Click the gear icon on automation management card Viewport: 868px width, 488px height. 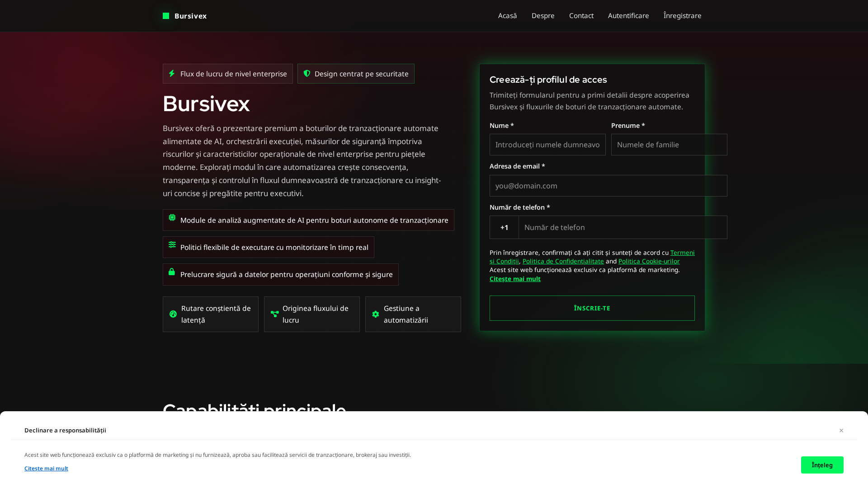[x=376, y=314]
